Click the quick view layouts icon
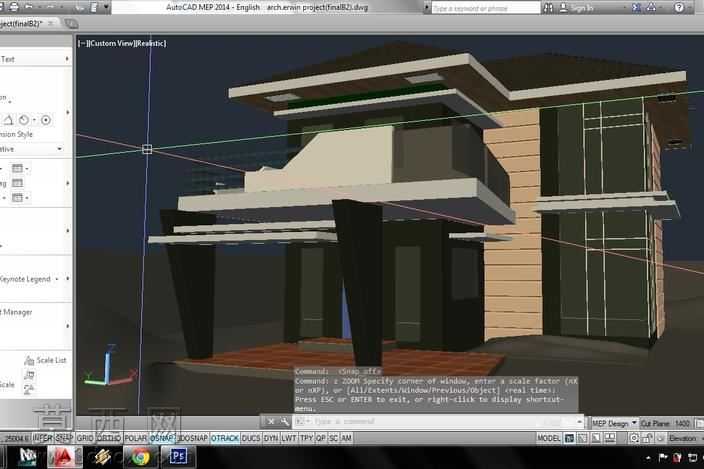Image resolution: width=704 pixels, height=469 pixels. click(x=596, y=438)
